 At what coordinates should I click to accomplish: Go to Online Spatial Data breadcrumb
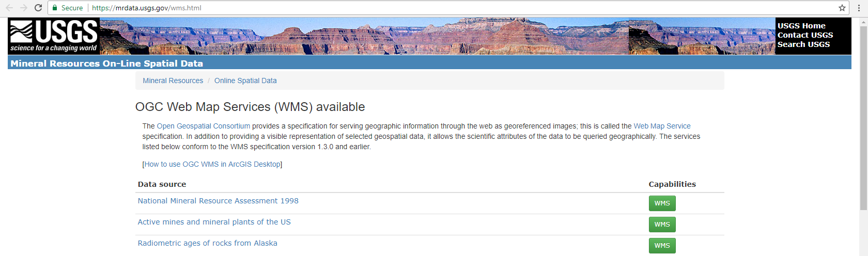pyautogui.click(x=245, y=81)
